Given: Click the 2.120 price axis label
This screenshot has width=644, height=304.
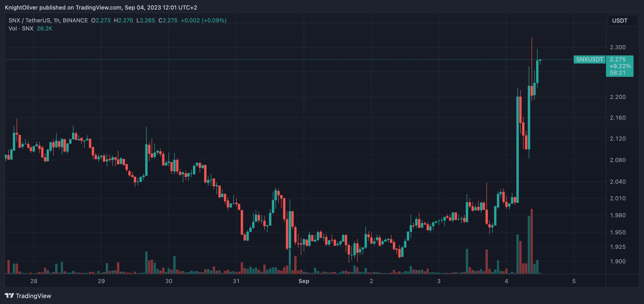Looking at the screenshot, I should tap(618, 139).
